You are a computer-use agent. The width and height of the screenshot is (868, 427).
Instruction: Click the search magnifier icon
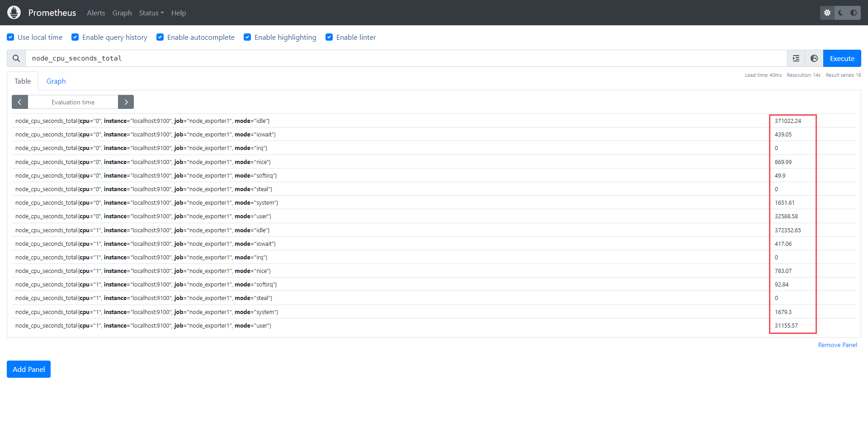click(x=16, y=58)
